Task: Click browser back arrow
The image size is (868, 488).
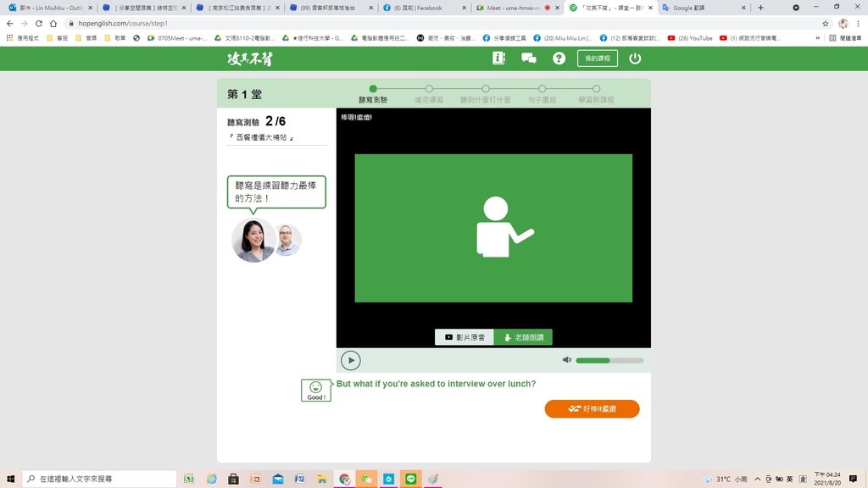Action: pos(10,23)
